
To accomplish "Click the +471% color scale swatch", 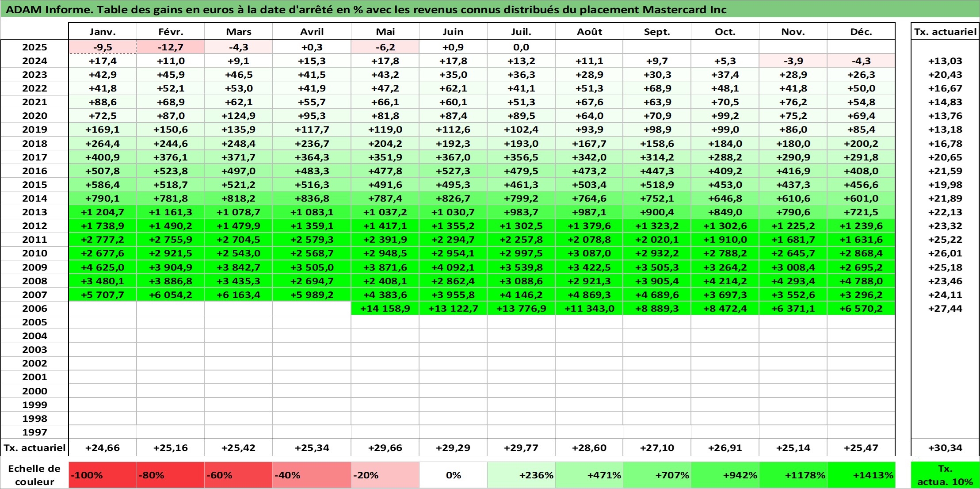I will coord(589,475).
